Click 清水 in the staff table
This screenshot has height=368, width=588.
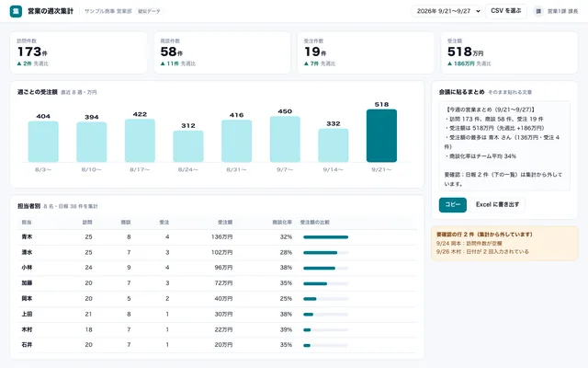coord(27,252)
